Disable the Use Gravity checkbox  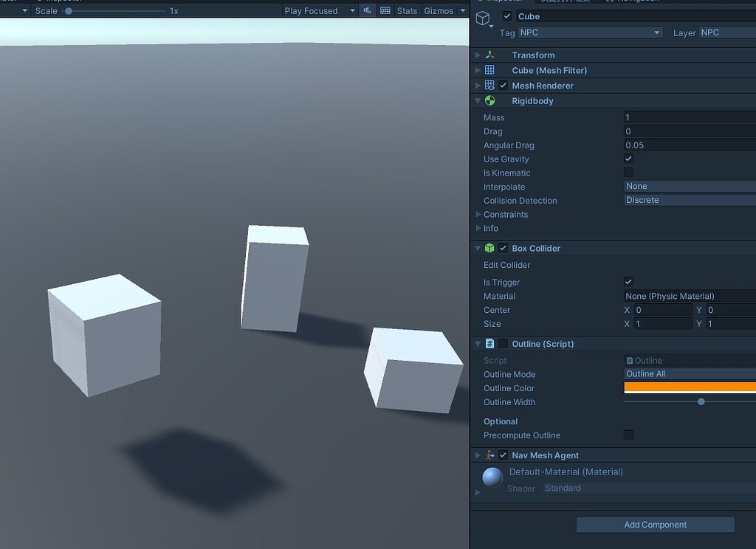tap(628, 159)
